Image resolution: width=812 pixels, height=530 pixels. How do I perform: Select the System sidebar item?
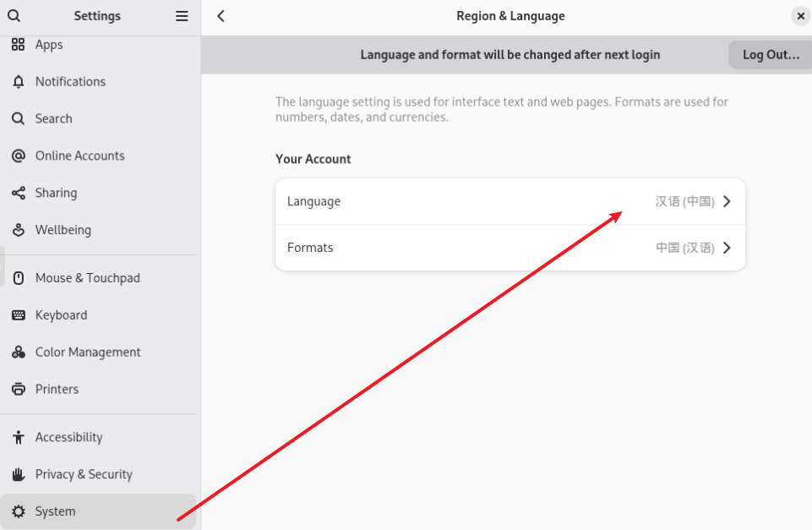[x=56, y=511]
